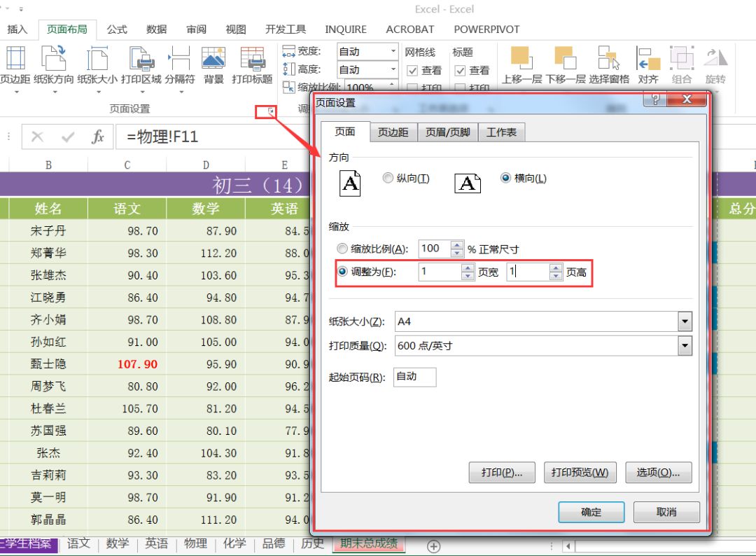This screenshot has height=556, width=756.
Task: Select 调整为 fit-to radio button
Action: coord(342,272)
